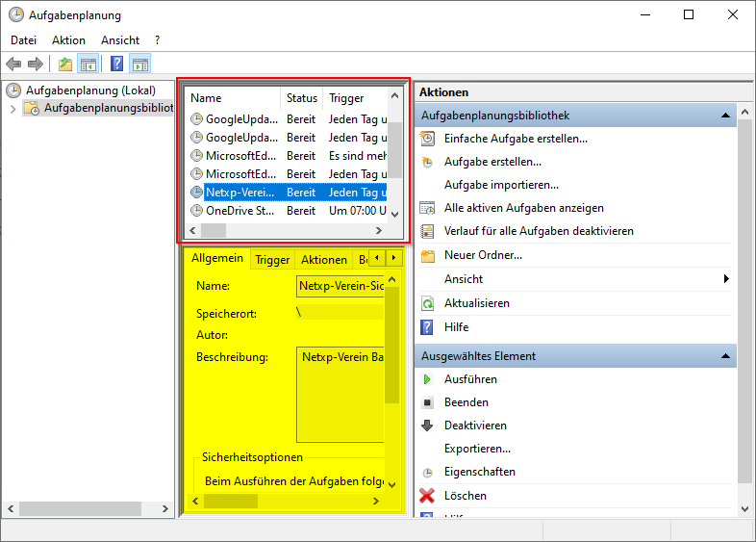Select the OneDrive St... task name
The image size is (756, 542).
click(x=239, y=211)
